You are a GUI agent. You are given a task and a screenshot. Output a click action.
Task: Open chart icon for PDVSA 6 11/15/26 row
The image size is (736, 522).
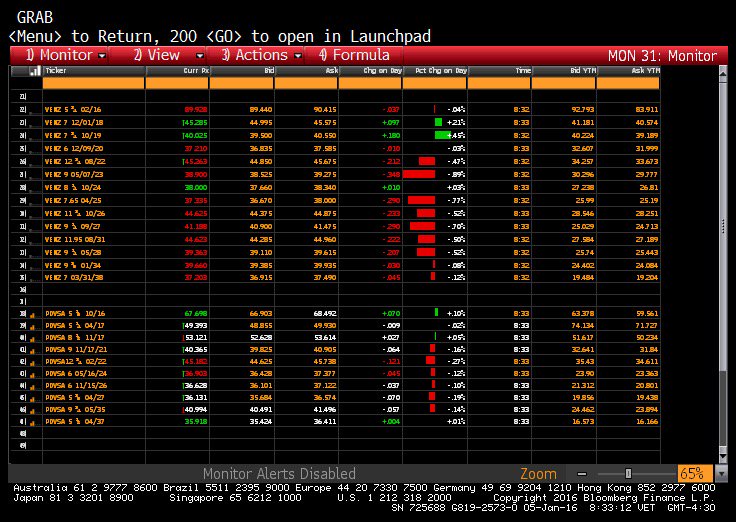33,386
